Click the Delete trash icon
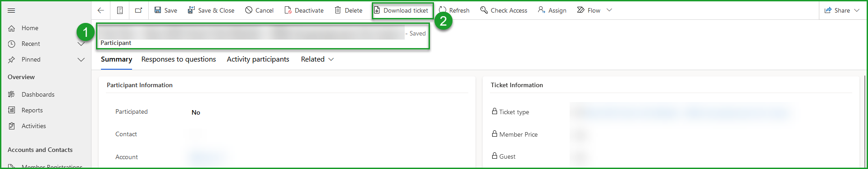This screenshot has height=169, width=868. click(x=338, y=10)
